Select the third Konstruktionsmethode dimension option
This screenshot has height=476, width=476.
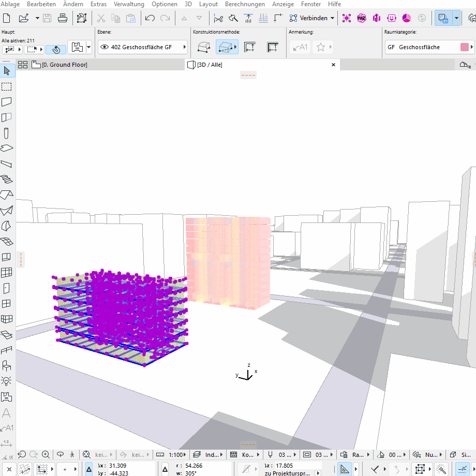point(249,47)
